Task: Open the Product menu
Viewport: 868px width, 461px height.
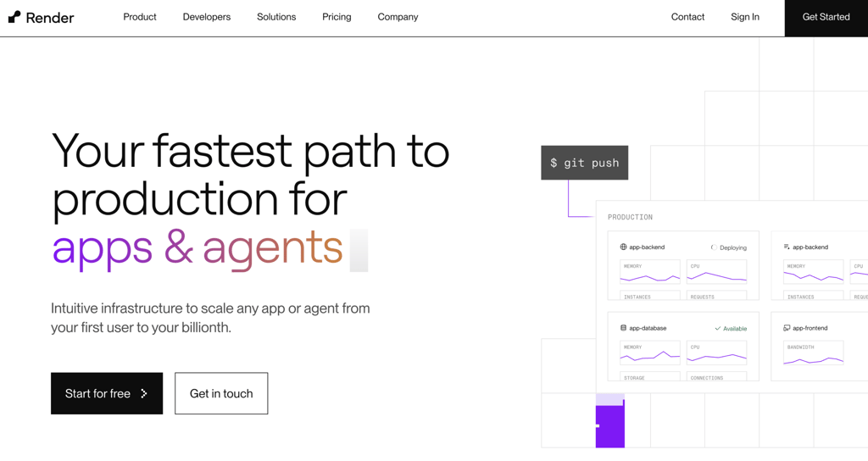Action: (x=140, y=17)
